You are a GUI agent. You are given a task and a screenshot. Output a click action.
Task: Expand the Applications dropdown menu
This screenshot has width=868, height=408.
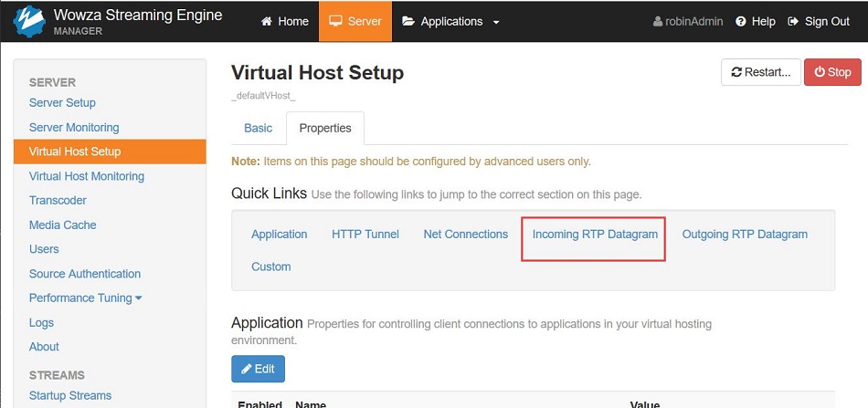(x=450, y=22)
